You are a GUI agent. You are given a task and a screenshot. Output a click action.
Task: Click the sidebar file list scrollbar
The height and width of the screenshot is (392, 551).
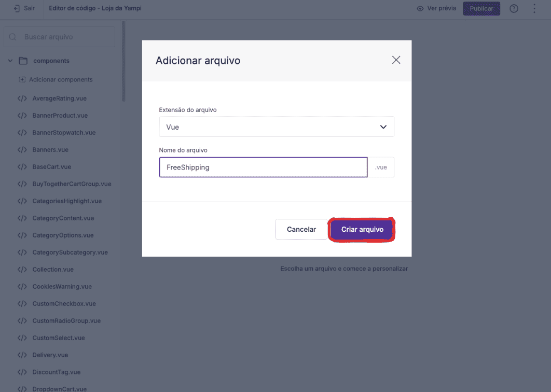pos(123,62)
